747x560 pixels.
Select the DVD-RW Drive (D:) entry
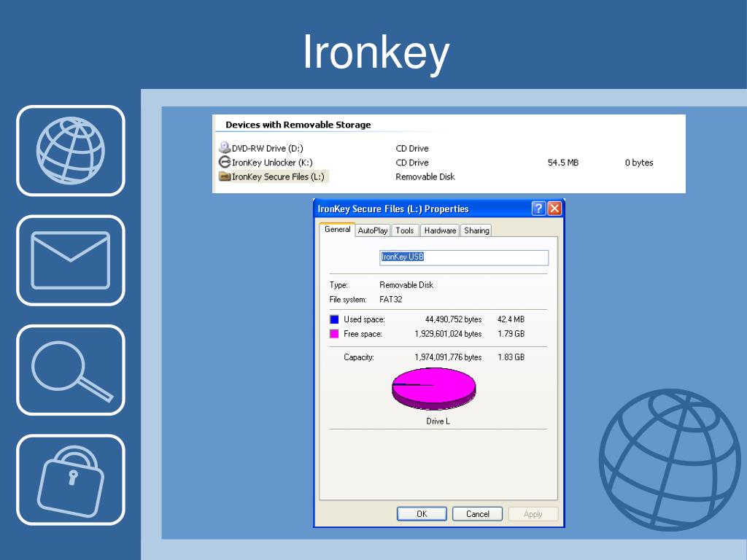point(267,148)
